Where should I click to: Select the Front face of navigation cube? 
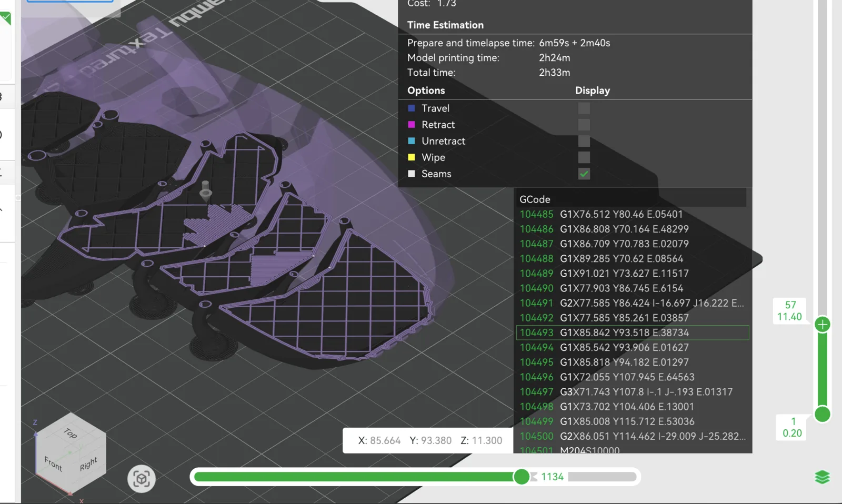tap(53, 463)
